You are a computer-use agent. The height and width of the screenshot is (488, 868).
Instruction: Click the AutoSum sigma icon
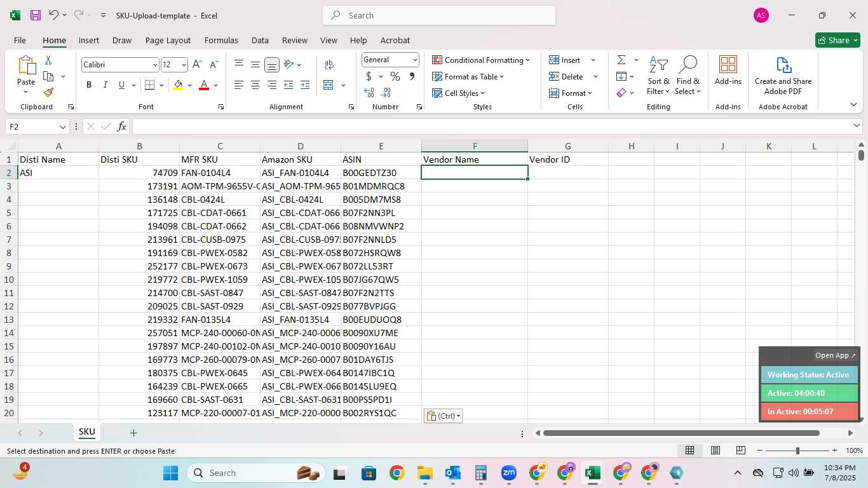(621, 60)
